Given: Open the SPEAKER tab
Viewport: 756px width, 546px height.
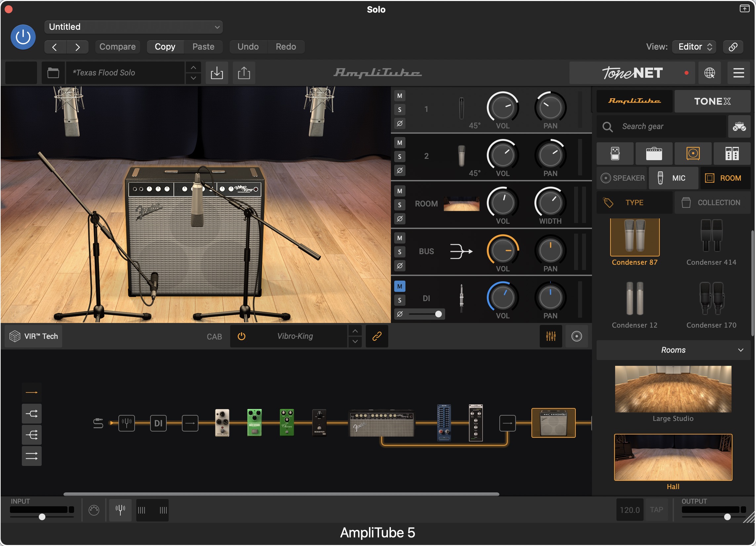Looking at the screenshot, I should [x=622, y=178].
